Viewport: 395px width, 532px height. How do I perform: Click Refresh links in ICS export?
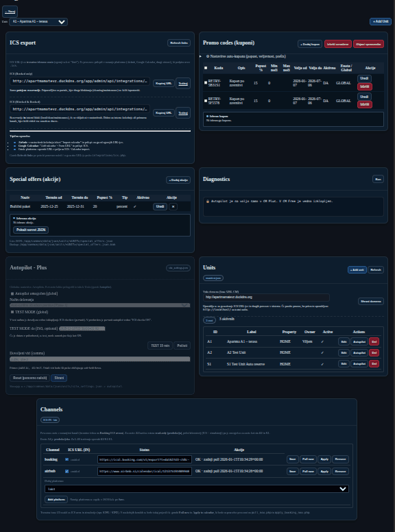(x=179, y=43)
